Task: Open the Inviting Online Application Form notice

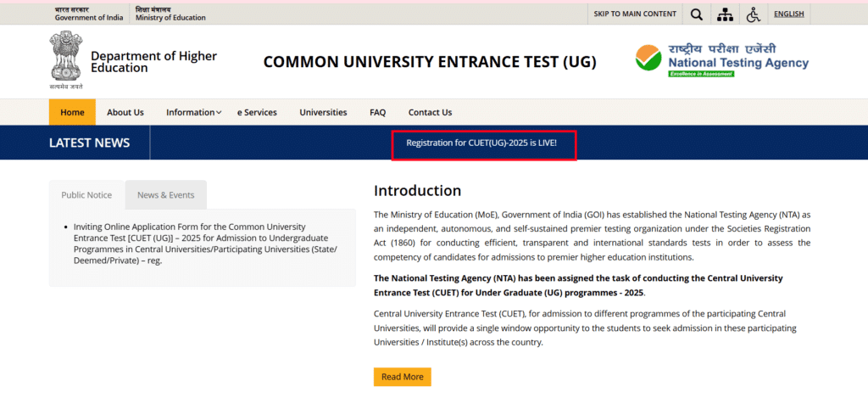Action: click(205, 244)
